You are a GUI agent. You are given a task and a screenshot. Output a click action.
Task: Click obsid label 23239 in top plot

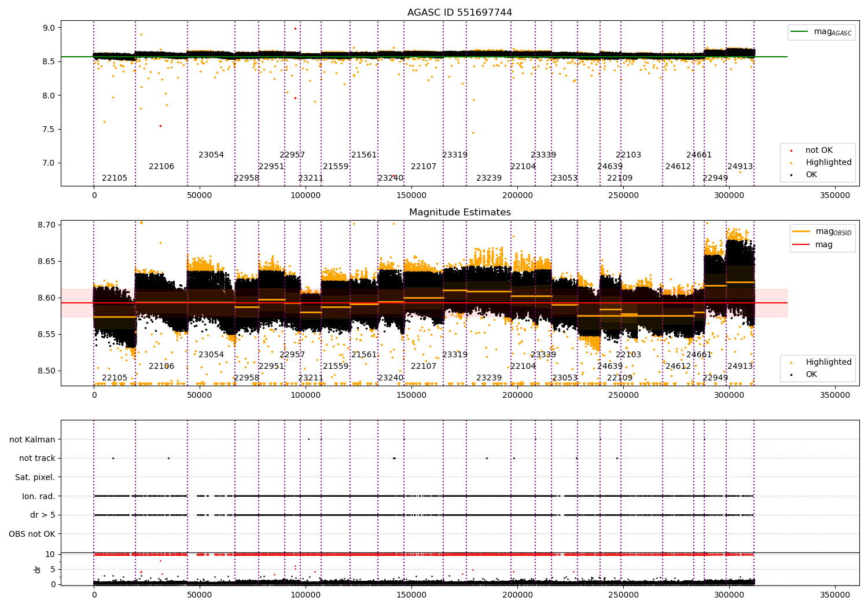(489, 178)
